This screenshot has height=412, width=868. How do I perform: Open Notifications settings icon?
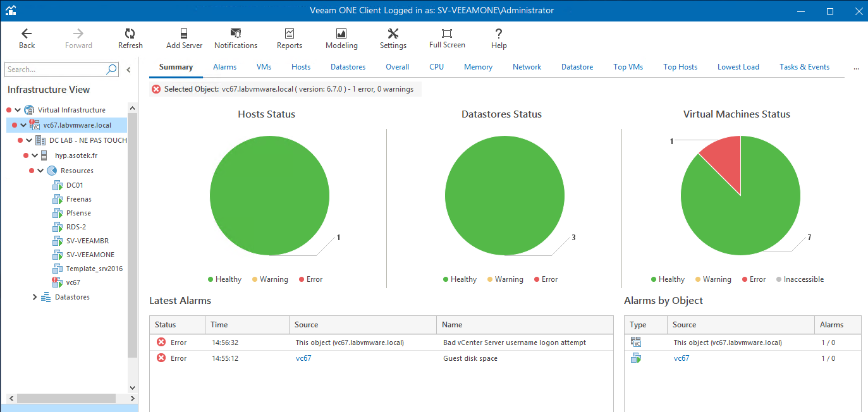[x=236, y=33]
